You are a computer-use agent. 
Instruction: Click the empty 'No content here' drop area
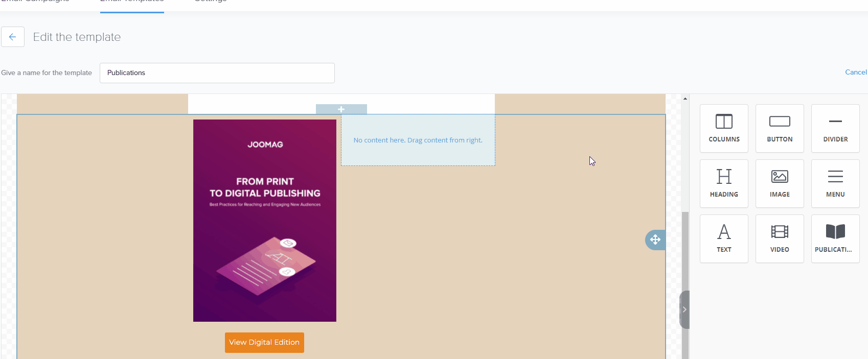tap(418, 140)
